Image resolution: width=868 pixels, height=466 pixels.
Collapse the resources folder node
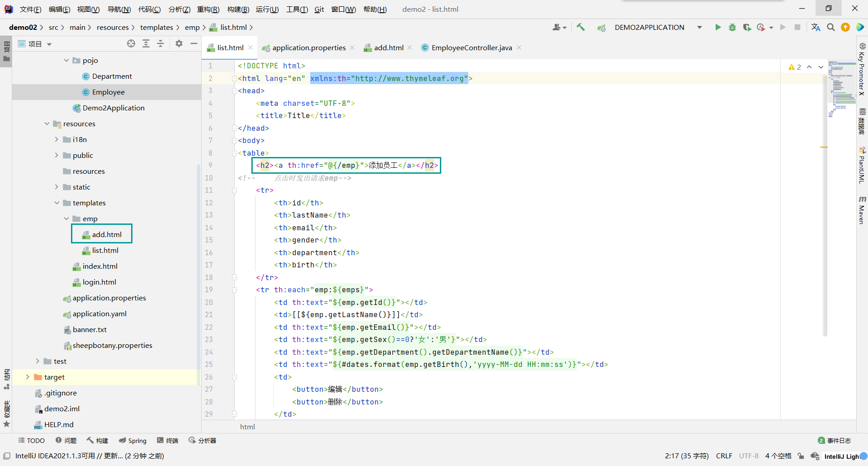tap(47, 124)
